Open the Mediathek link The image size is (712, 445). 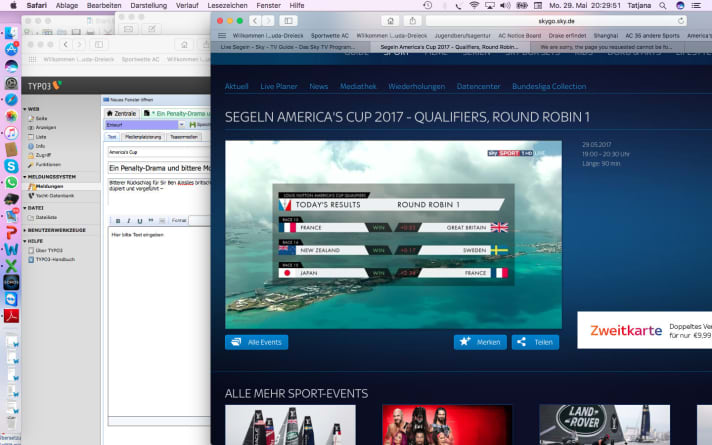click(x=358, y=86)
